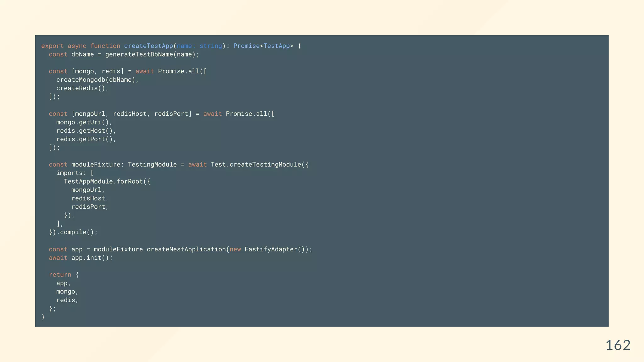Click the redisPort, property inside forRoot
The width and height of the screenshot is (644, 362).
pos(90,207)
